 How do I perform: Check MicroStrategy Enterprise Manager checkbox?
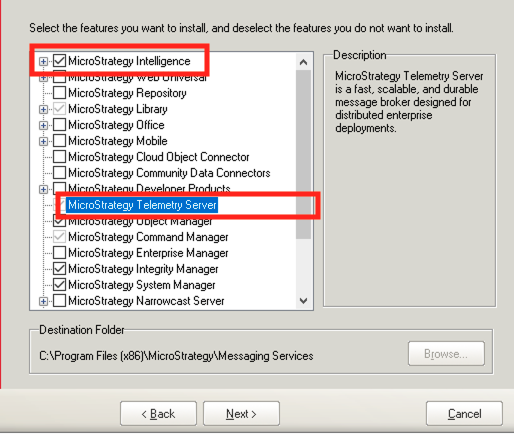click(59, 252)
